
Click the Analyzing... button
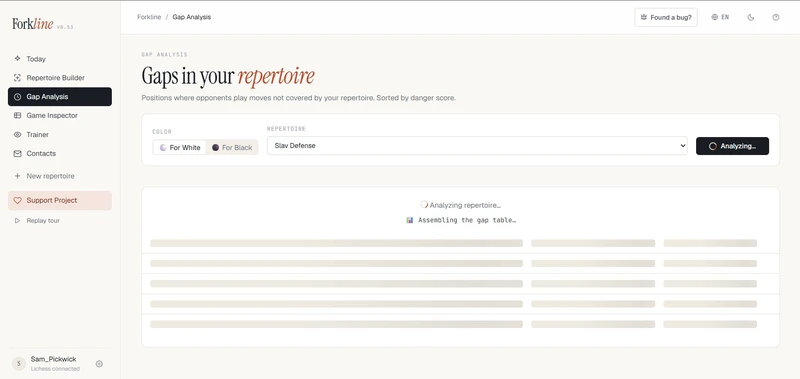click(732, 146)
